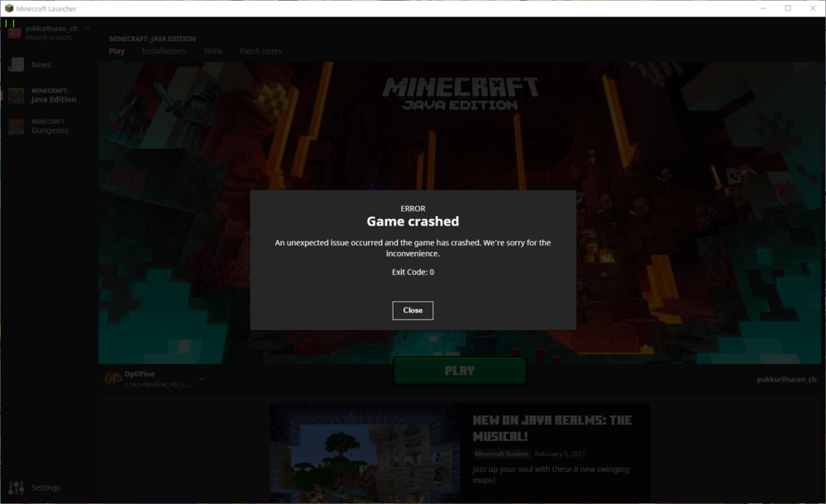Click the yukkurihuran_ch username beside Play
Viewport: 826px width, 504px height.
pyautogui.click(x=786, y=379)
